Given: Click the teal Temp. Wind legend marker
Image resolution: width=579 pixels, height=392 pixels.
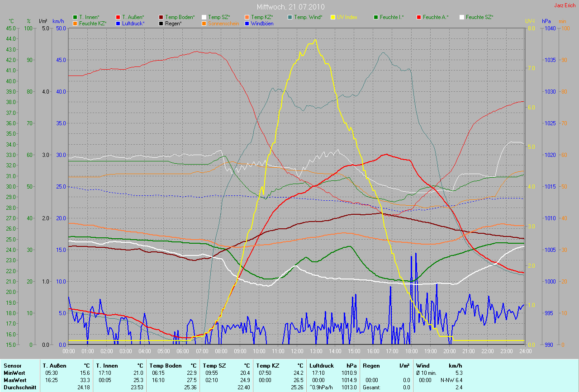Looking at the screenshot, I should click(x=290, y=17).
